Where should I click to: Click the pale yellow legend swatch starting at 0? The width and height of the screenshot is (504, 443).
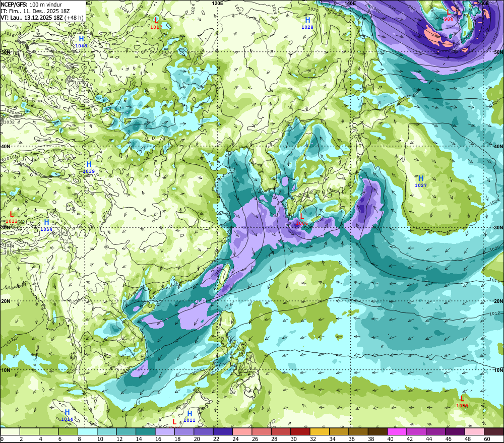tap(10, 432)
